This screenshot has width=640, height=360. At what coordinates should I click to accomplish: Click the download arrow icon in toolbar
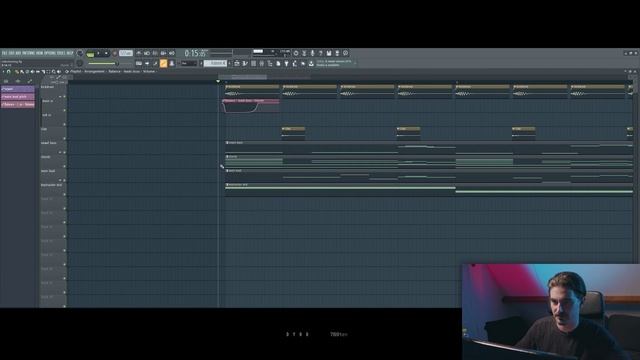click(311, 64)
